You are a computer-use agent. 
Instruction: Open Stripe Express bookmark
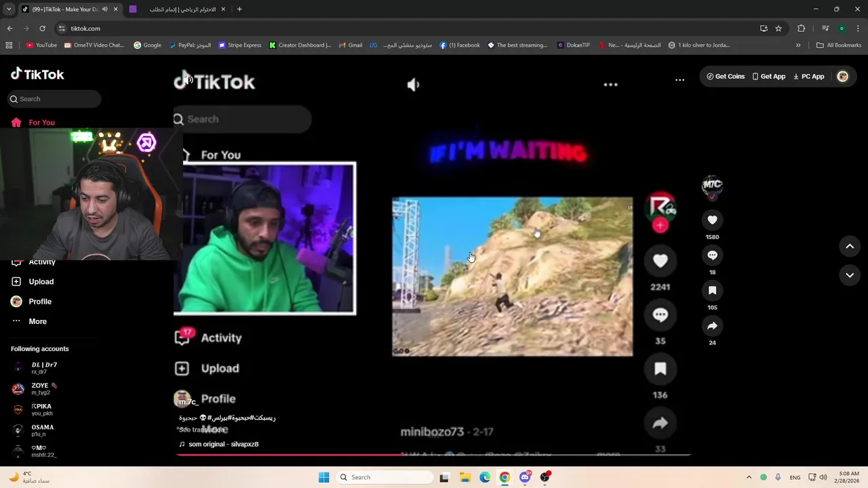(240, 45)
